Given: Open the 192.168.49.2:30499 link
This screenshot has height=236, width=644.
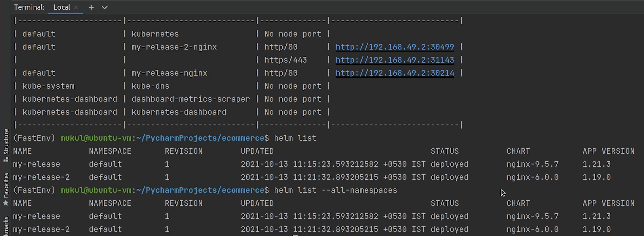Looking at the screenshot, I should [395, 47].
